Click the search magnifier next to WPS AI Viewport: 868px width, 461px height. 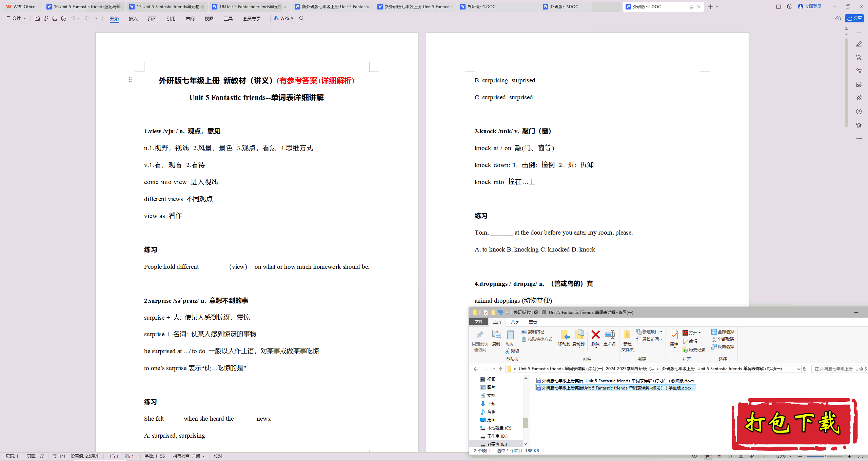click(302, 18)
